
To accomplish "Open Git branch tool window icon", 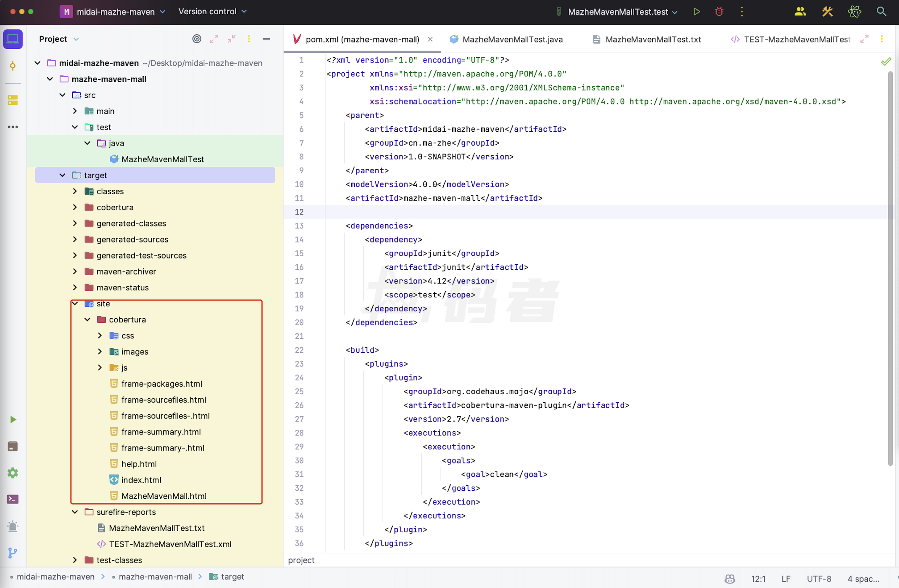I will 12,553.
